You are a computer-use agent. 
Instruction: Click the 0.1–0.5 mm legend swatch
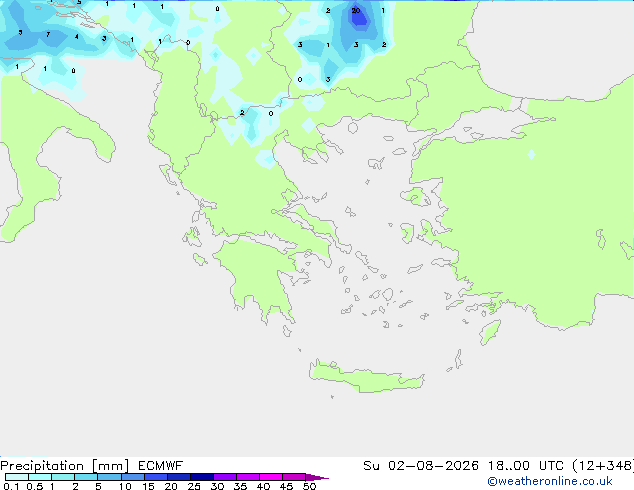click(x=17, y=477)
